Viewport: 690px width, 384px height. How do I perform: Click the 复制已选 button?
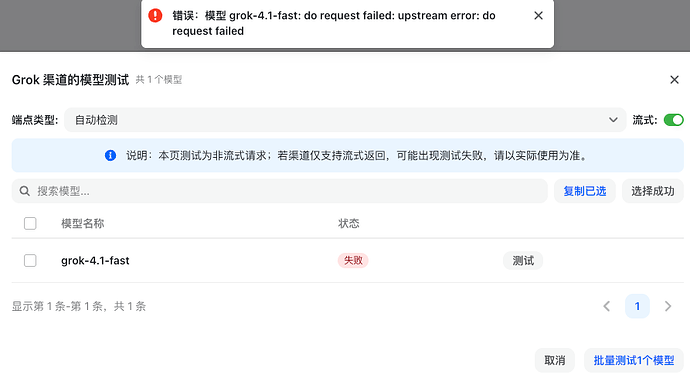pos(584,191)
